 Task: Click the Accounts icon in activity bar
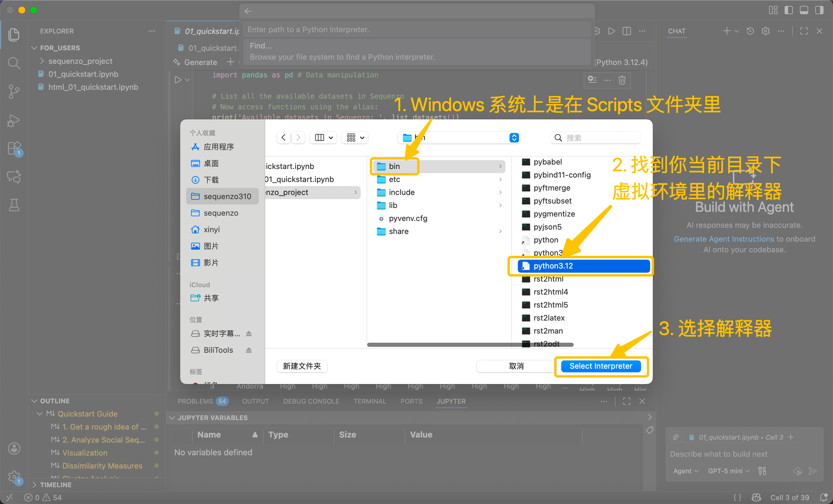click(x=14, y=448)
